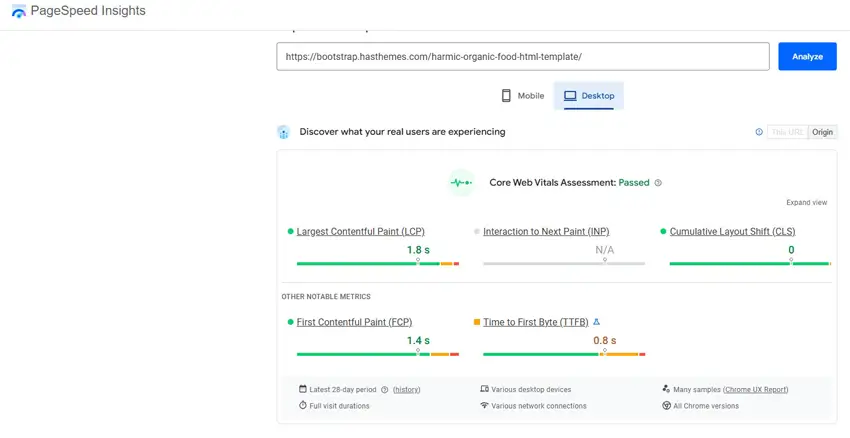Screen dimensions: 850x438
Task: Open Interaction to Next Paint (INP) link
Action: pos(546,231)
